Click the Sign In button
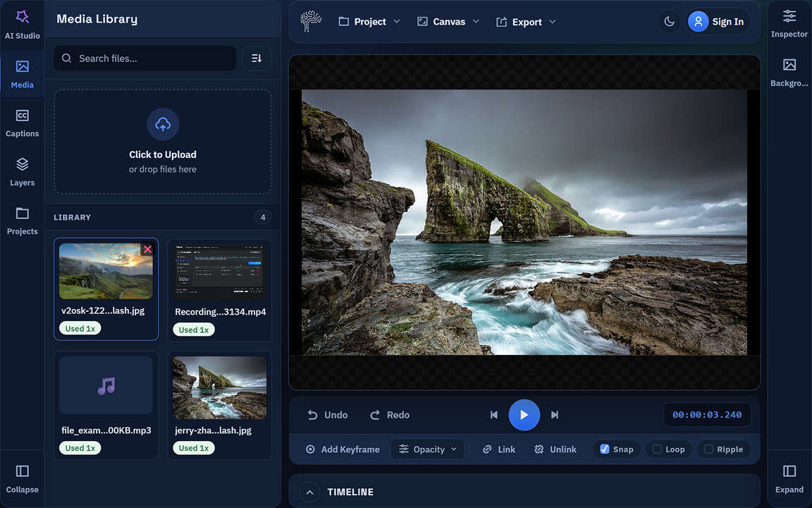 point(718,21)
